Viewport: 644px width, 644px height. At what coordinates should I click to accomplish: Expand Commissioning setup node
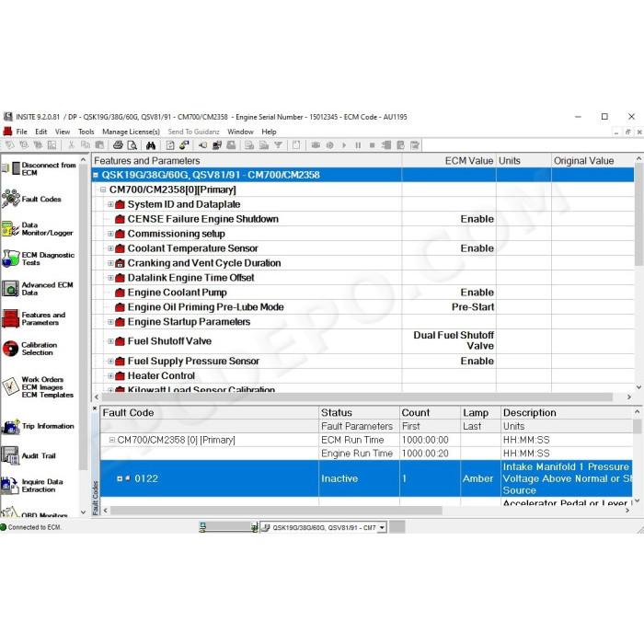pyautogui.click(x=110, y=234)
